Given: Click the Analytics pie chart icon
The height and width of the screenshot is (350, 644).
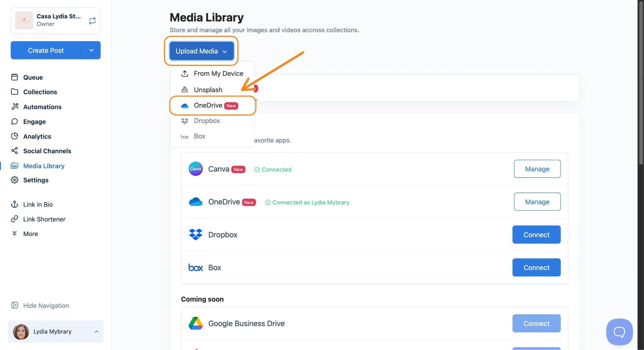Looking at the screenshot, I should [x=14, y=136].
